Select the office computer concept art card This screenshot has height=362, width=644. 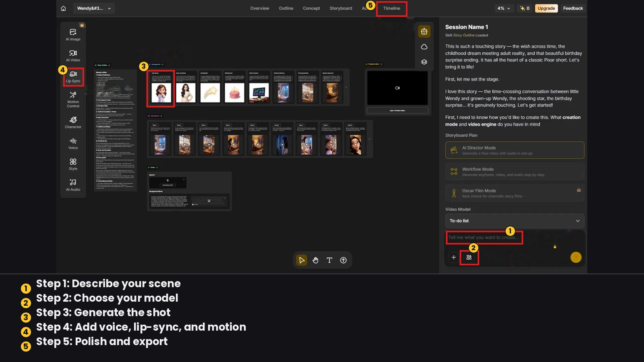259,88
